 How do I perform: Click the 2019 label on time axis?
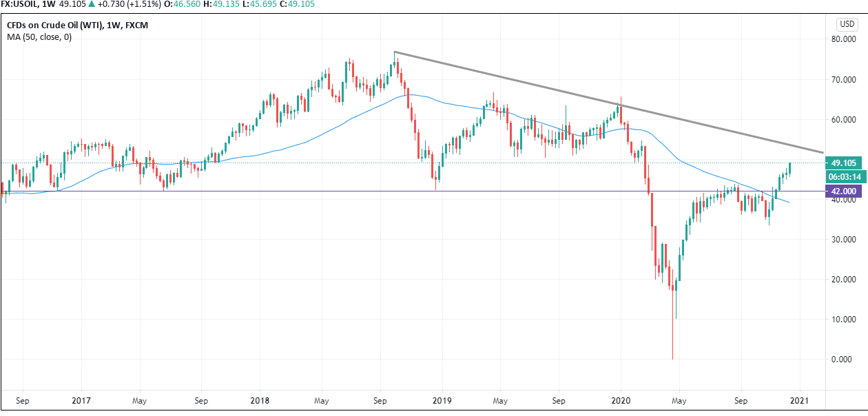pyautogui.click(x=442, y=399)
